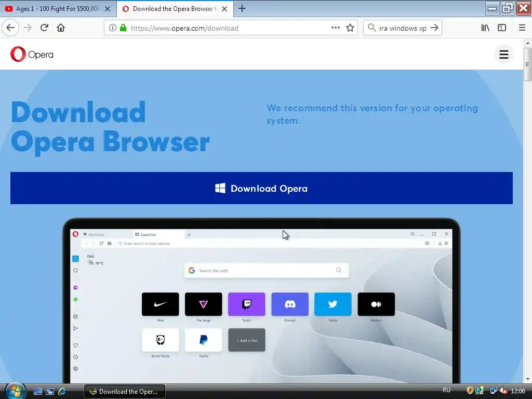This screenshot has width=532, height=399.
Task: Click the scrollbar up arrow
Action: [527, 43]
